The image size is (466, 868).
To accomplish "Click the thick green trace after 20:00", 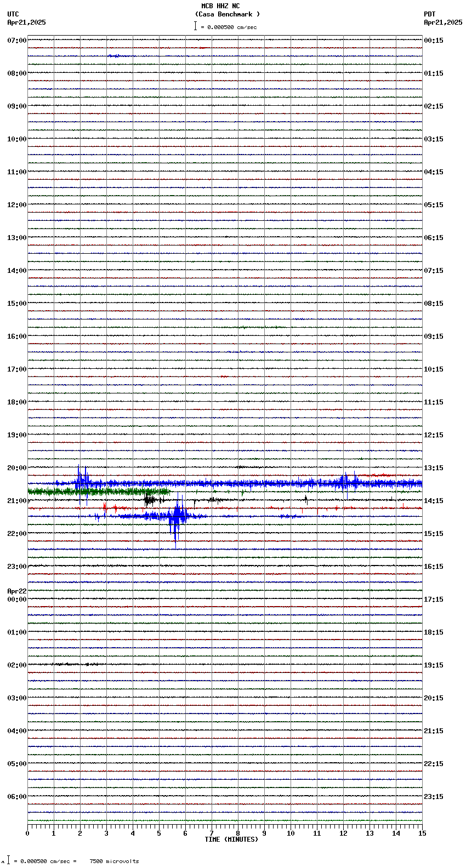I will point(99,492).
